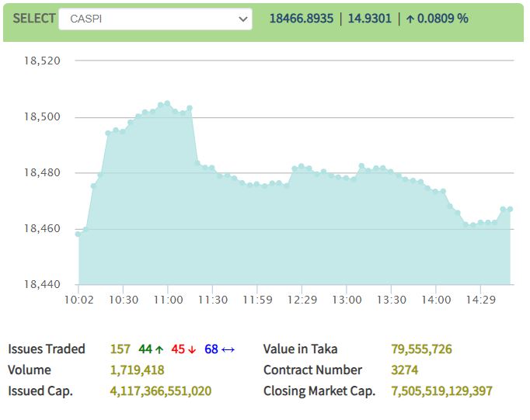This screenshot has height=420, width=530.
Task: Click the point change value 14.9301
Action: (368, 19)
